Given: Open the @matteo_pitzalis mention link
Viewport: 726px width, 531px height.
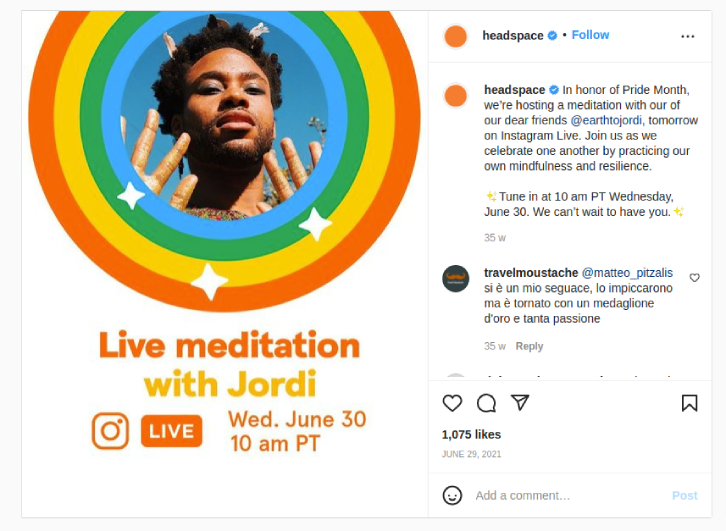Looking at the screenshot, I should point(627,273).
